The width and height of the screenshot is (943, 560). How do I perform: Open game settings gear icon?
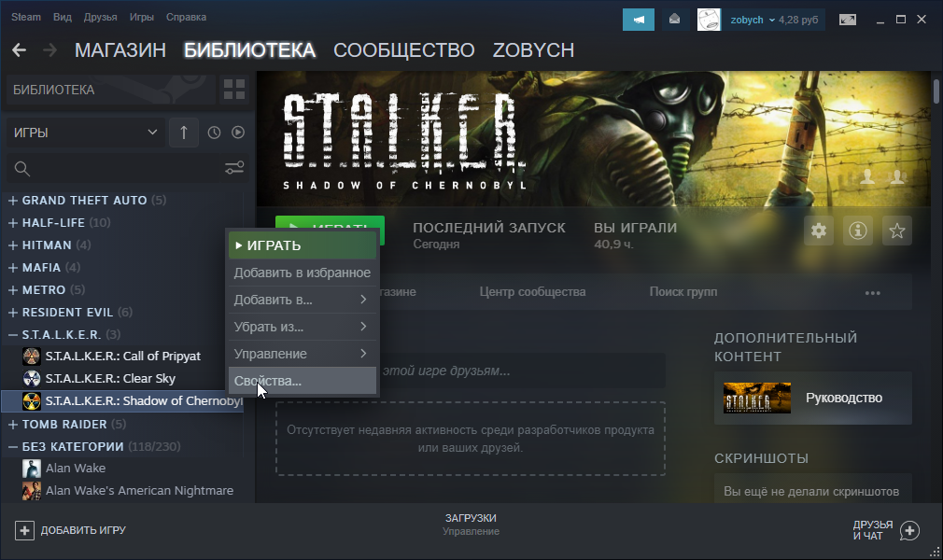pyautogui.click(x=819, y=231)
